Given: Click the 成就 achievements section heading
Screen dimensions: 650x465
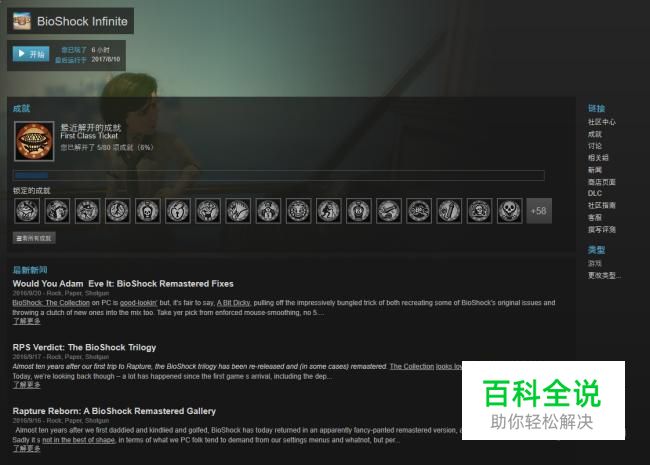Looking at the screenshot, I should pos(21,109).
